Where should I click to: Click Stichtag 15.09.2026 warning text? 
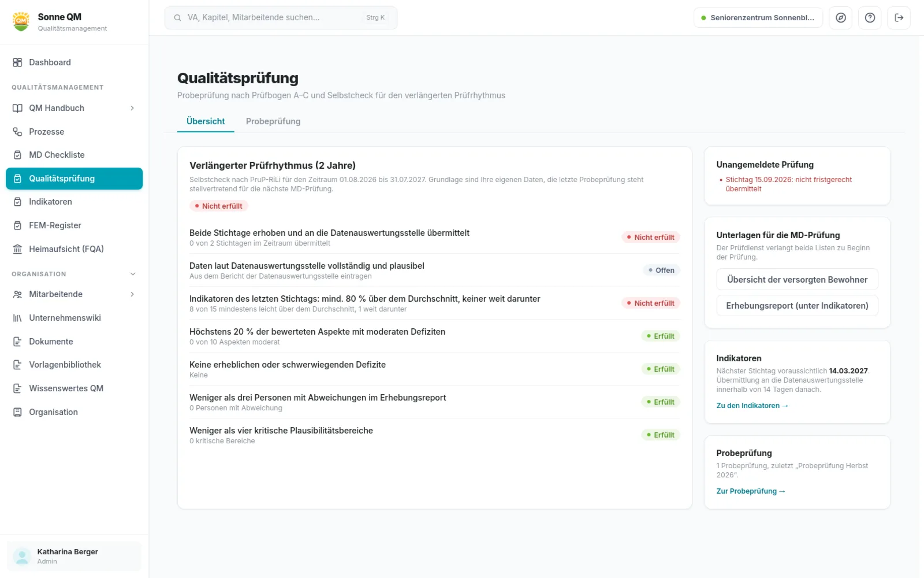click(789, 184)
